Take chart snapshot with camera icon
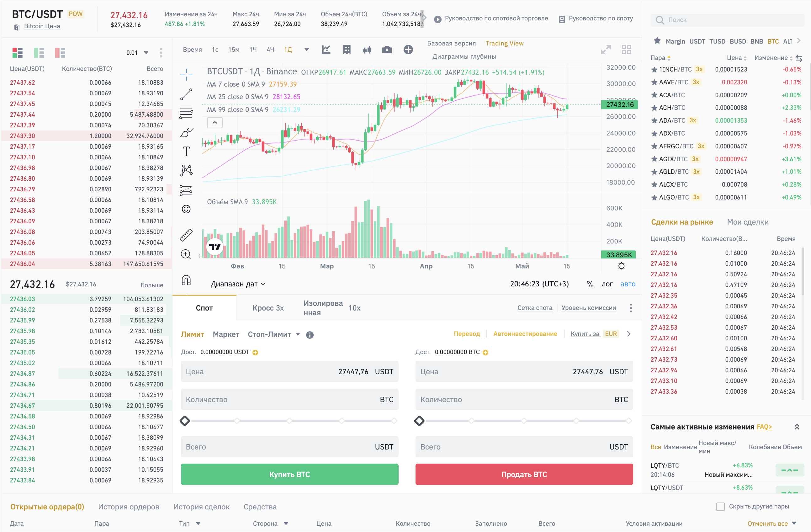The image size is (811, 532). coord(387,50)
